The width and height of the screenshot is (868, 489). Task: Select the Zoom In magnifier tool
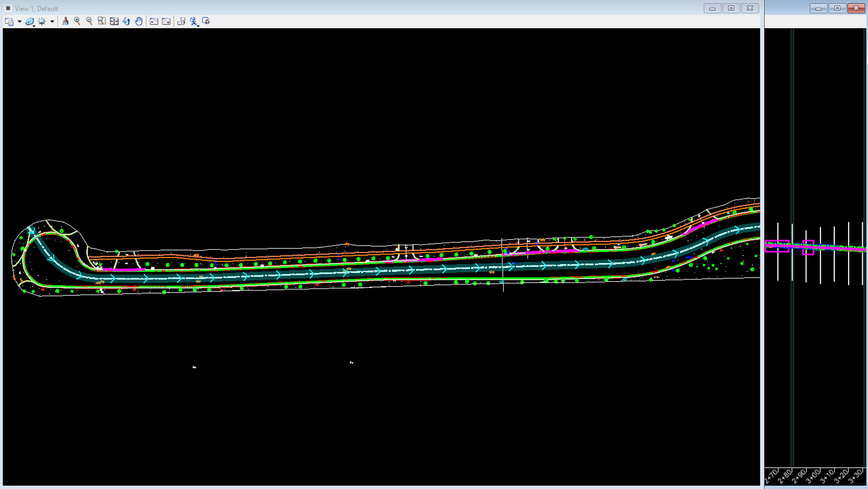(x=77, y=21)
